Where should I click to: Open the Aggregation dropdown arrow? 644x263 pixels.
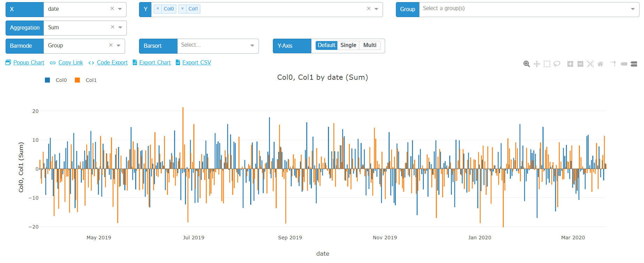tap(120, 28)
